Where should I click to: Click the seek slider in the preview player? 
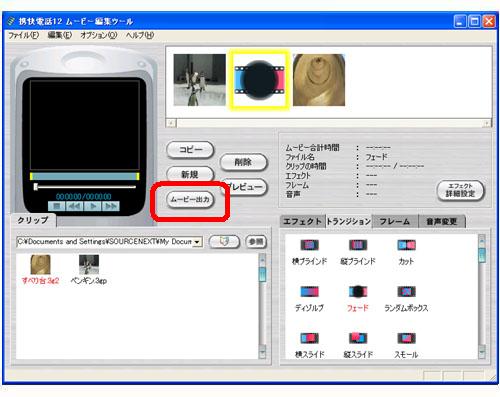point(85,187)
